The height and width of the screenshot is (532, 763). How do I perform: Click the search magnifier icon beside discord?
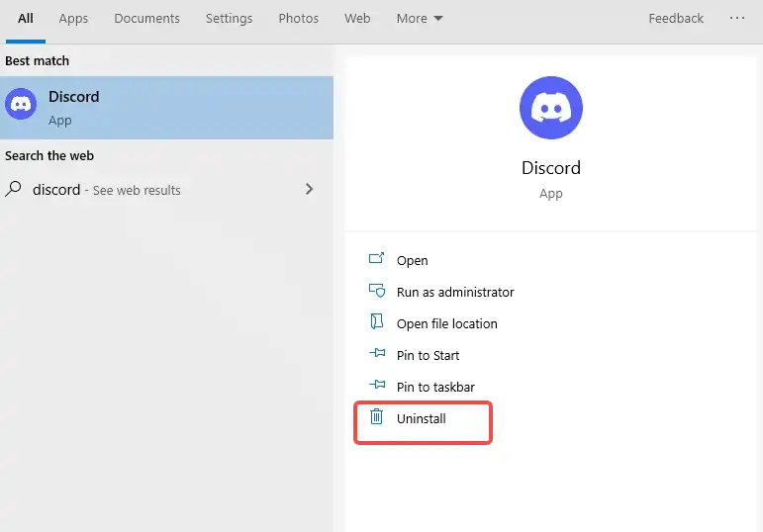(x=14, y=189)
